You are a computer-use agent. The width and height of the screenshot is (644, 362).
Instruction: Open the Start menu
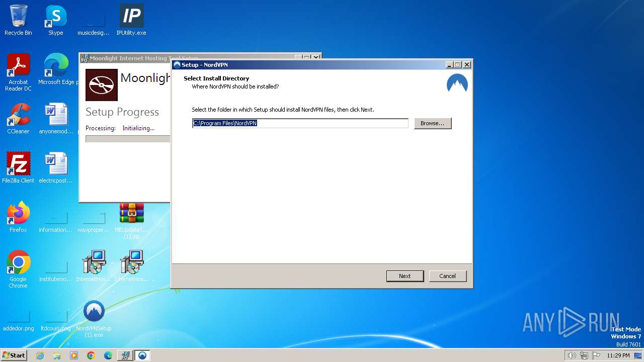pos(14,355)
